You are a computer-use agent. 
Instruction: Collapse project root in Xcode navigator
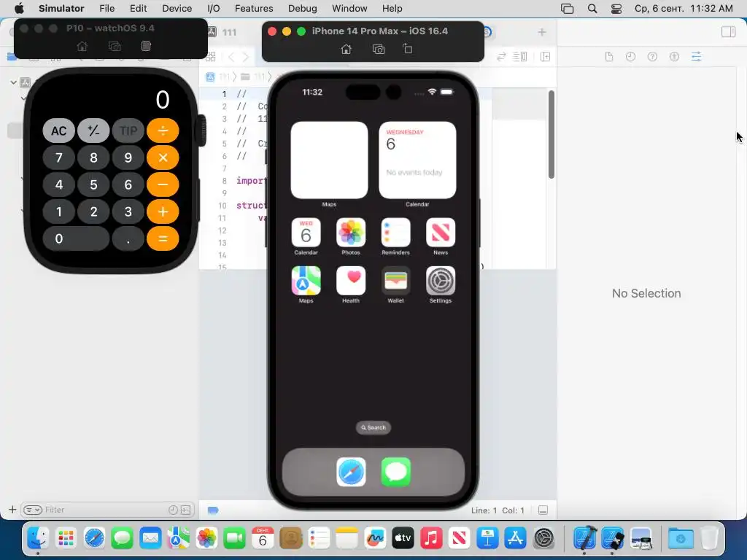coord(13,82)
